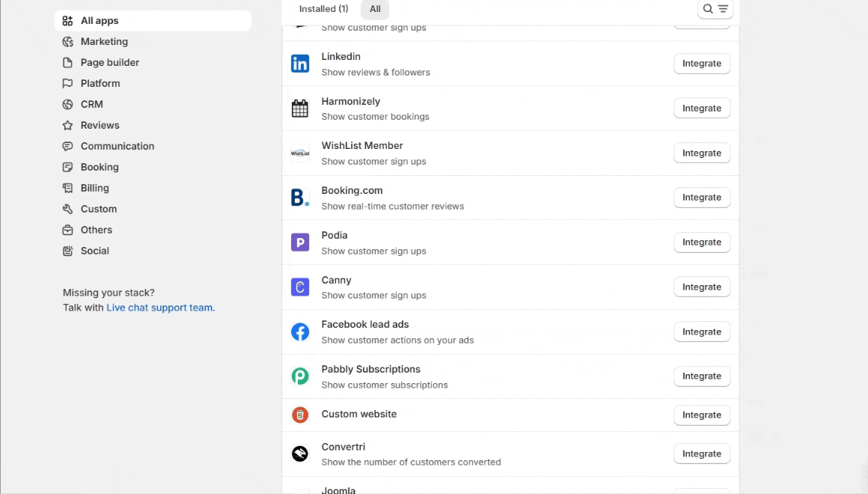This screenshot has height=494, width=868.
Task: Click the LinkedIn logo icon
Action: coord(300,64)
